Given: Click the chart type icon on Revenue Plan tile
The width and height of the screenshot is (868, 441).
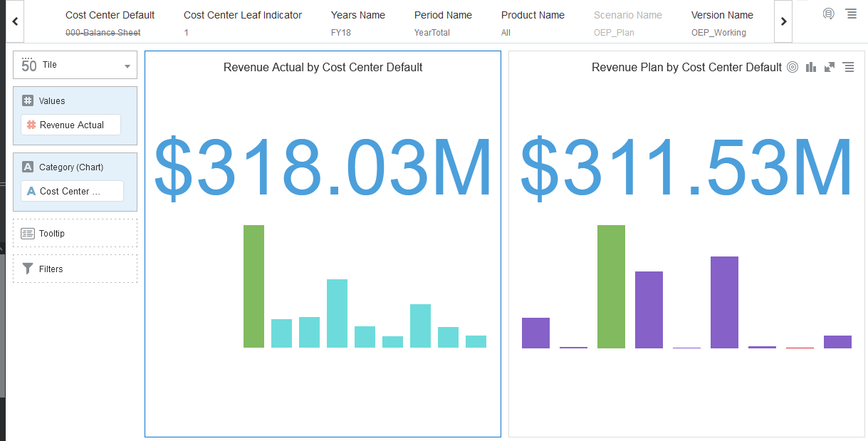Looking at the screenshot, I should click(811, 67).
